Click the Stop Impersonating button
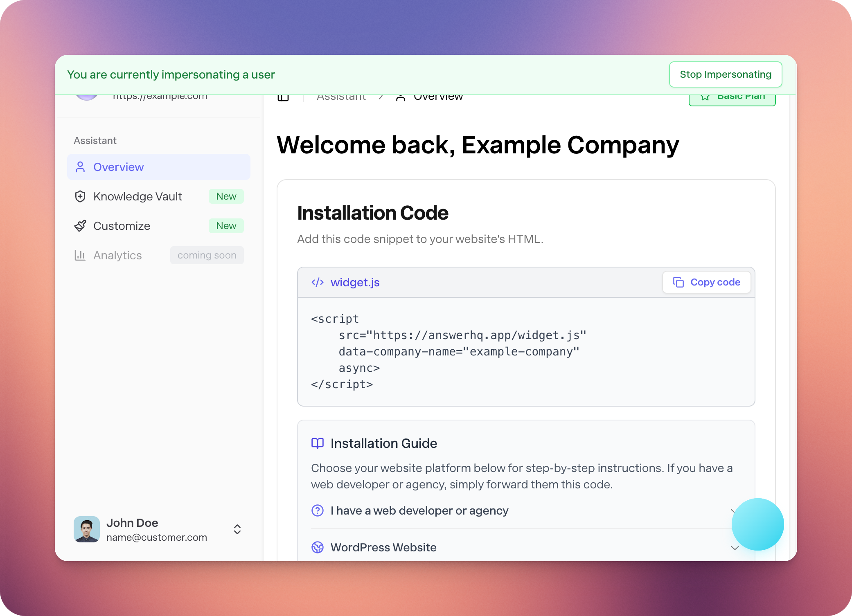 [726, 74]
